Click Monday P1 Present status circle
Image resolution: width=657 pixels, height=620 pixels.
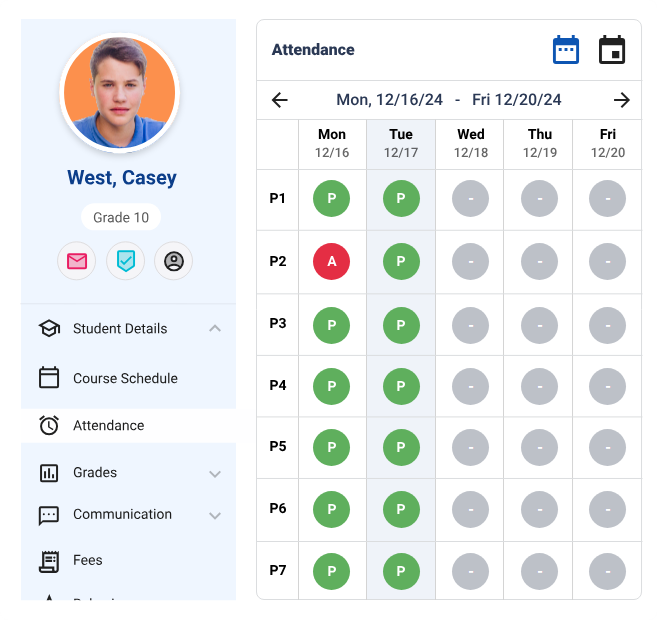(332, 199)
